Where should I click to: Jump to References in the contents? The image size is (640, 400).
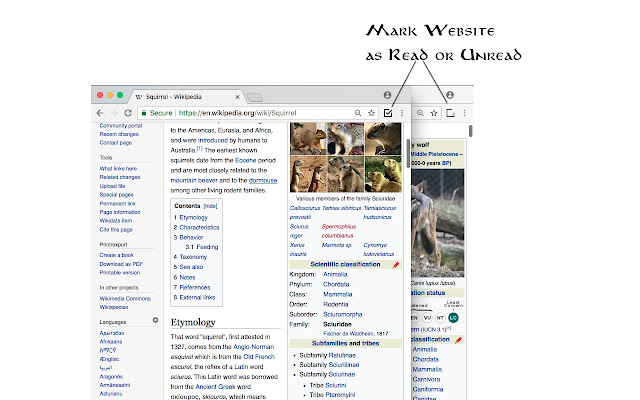tap(195, 287)
